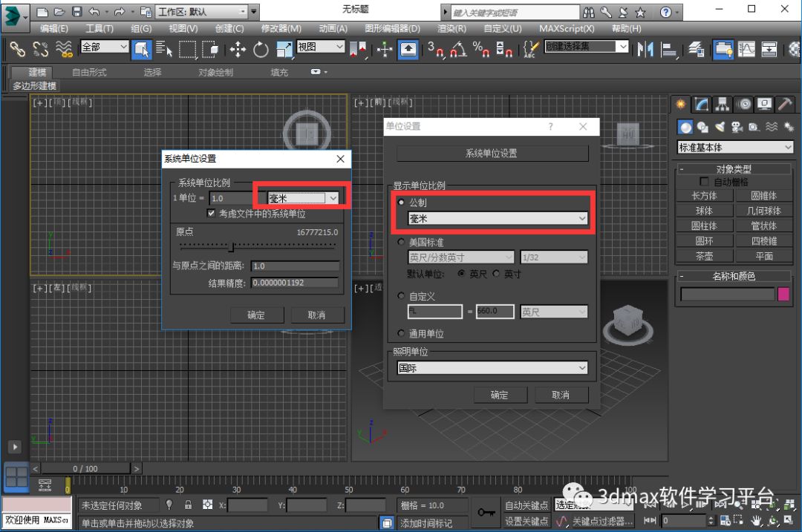Select Cameras category icon
802x532 pixels.
point(737,127)
